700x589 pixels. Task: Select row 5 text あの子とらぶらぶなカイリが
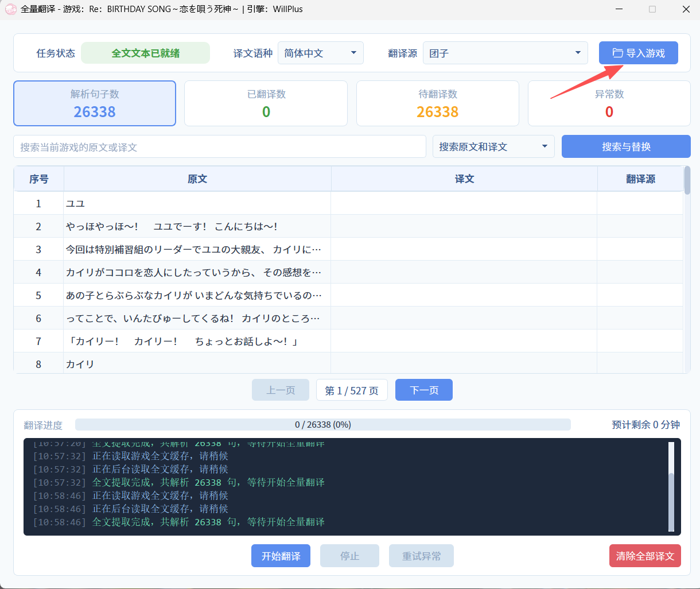tap(193, 295)
